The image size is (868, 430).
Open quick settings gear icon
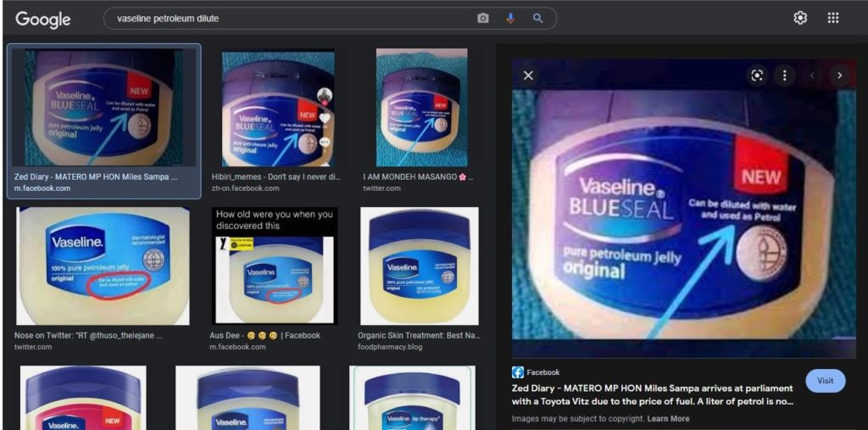click(x=800, y=19)
